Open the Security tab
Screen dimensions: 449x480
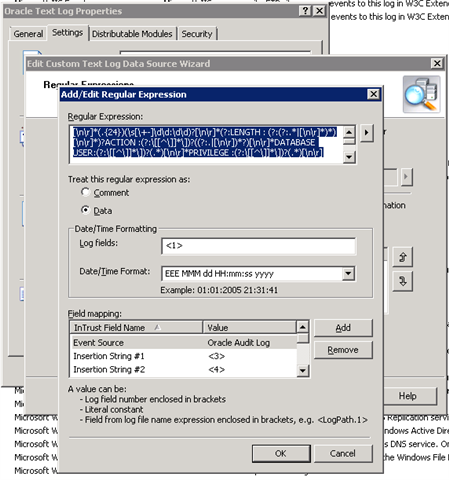[x=197, y=34]
